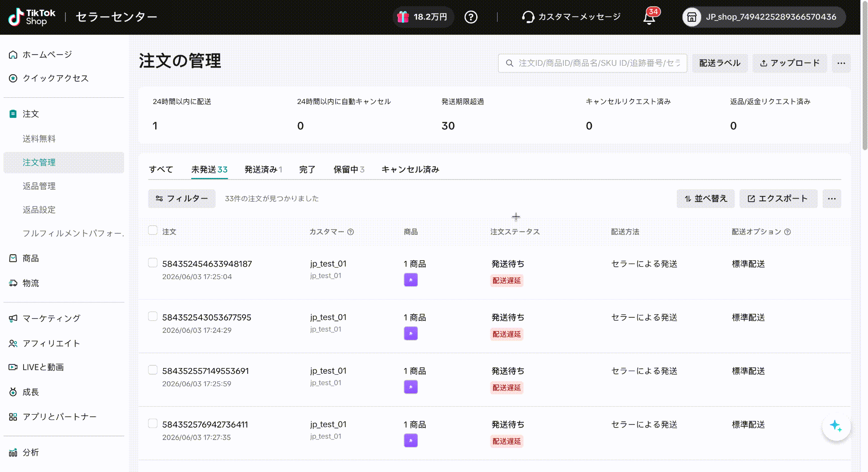Switch to the 発送済み tab
Image resolution: width=868 pixels, height=472 pixels.
pos(263,169)
